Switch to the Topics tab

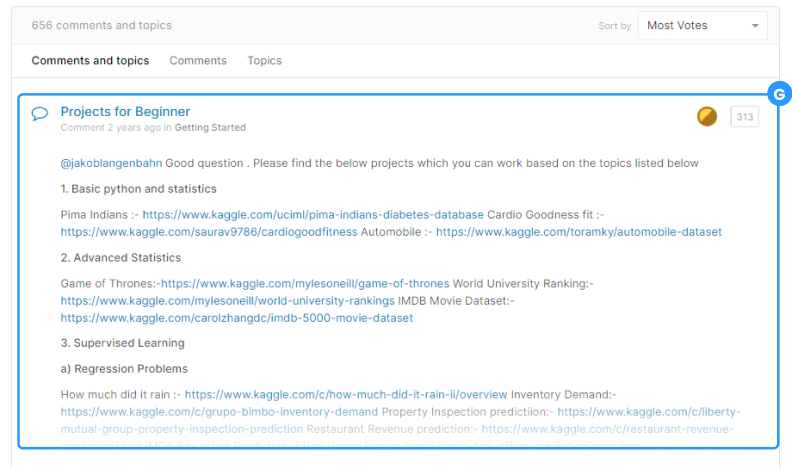click(x=264, y=61)
